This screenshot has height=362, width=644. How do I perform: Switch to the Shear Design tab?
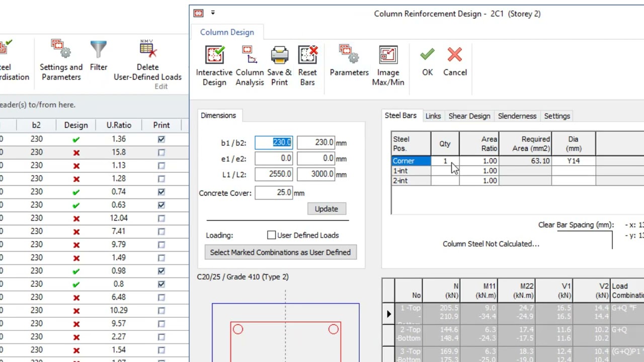point(469,116)
